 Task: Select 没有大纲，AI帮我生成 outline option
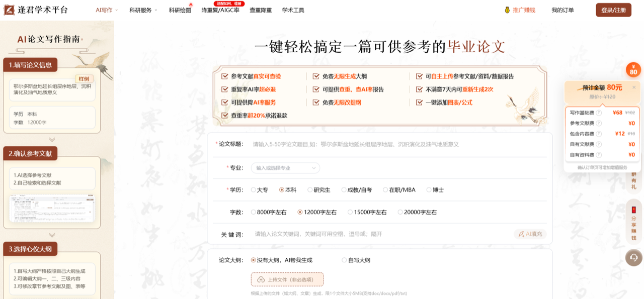pos(282,260)
